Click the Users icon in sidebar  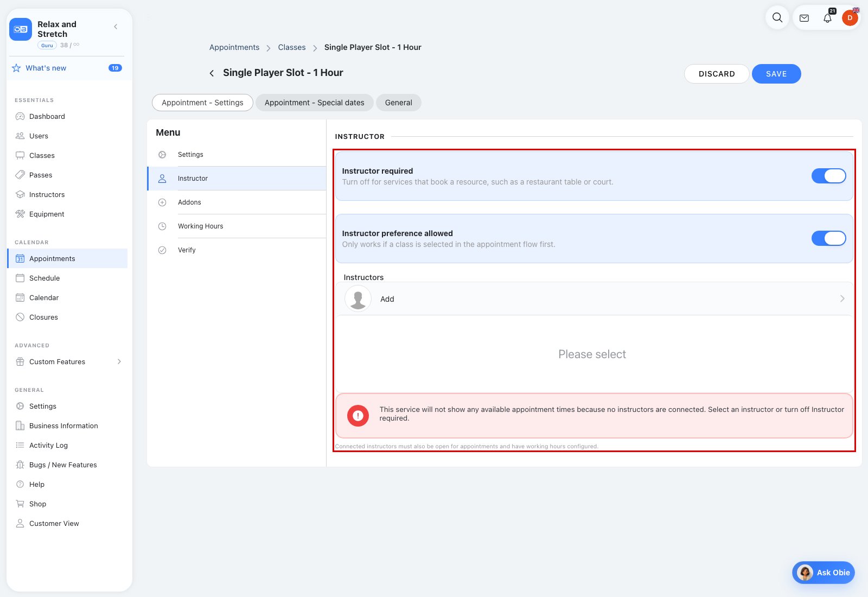[20, 136]
